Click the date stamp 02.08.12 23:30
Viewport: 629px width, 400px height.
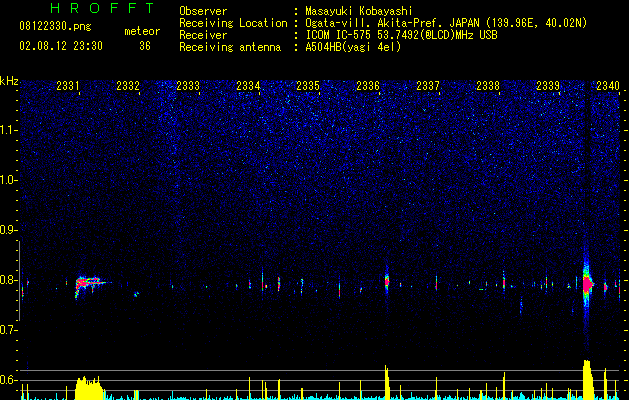click(61, 46)
